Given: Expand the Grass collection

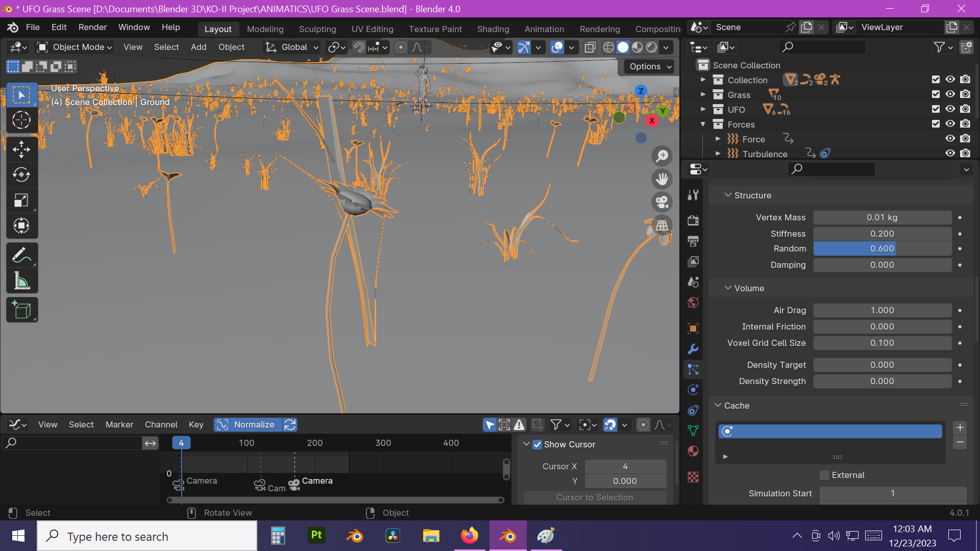Looking at the screenshot, I should [x=703, y=94].
